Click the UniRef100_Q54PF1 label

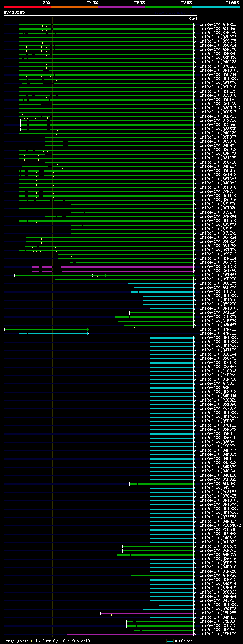pyautogui.click(x=218, y=630)
